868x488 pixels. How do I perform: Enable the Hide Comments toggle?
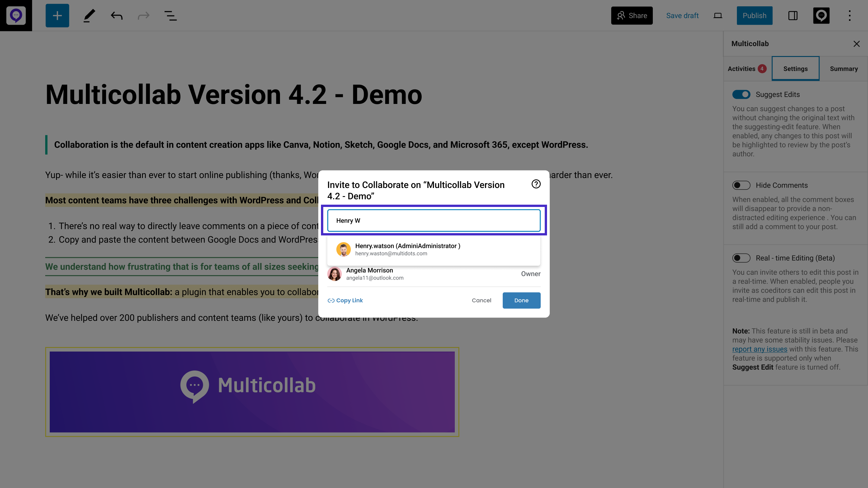pos(741,185)
